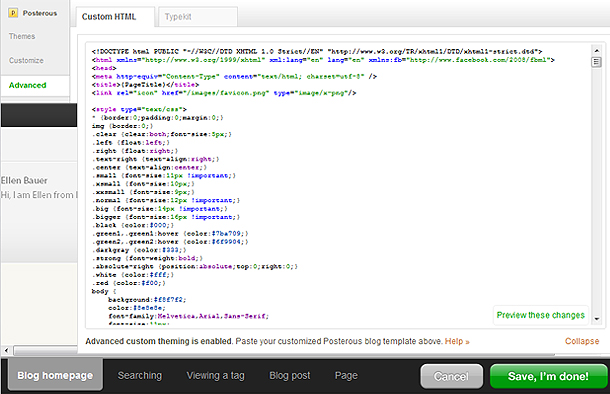Click the title {PageTitle} line
The width and height of the screenshot is (610, 394).
click(x=145, y=84)
